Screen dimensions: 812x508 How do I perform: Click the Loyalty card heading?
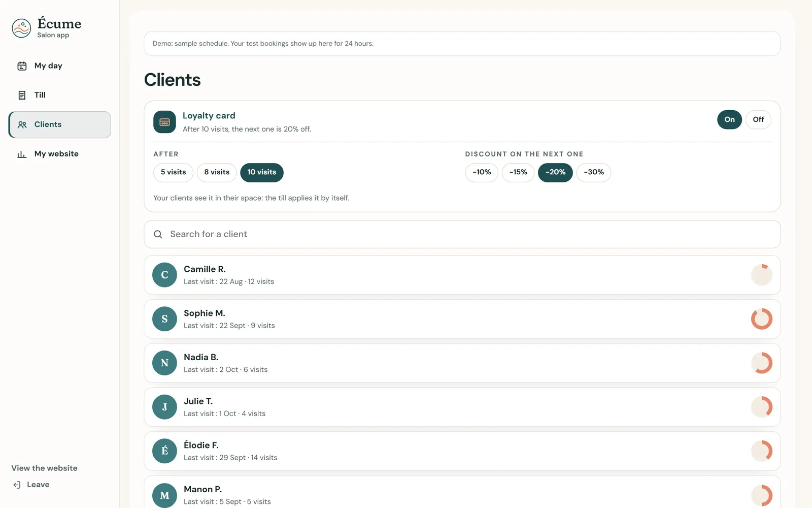coord(209,116)
